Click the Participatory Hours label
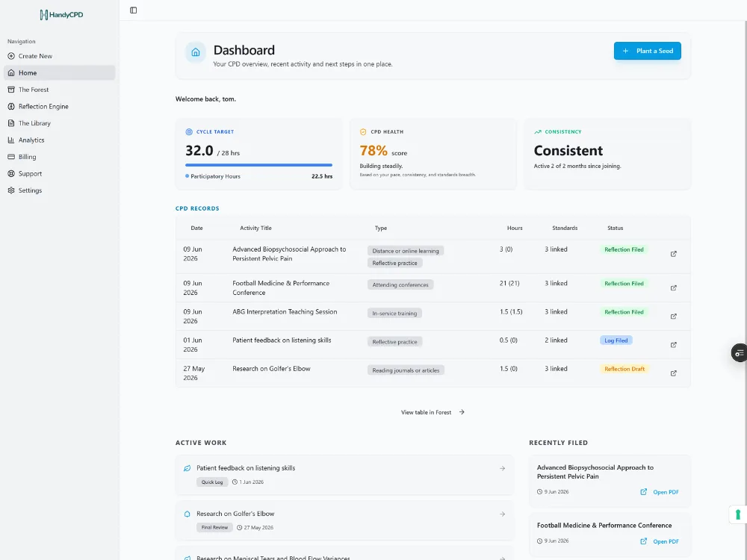The width and height of the screenshot is (747, 560). click(x=215, y=177)
